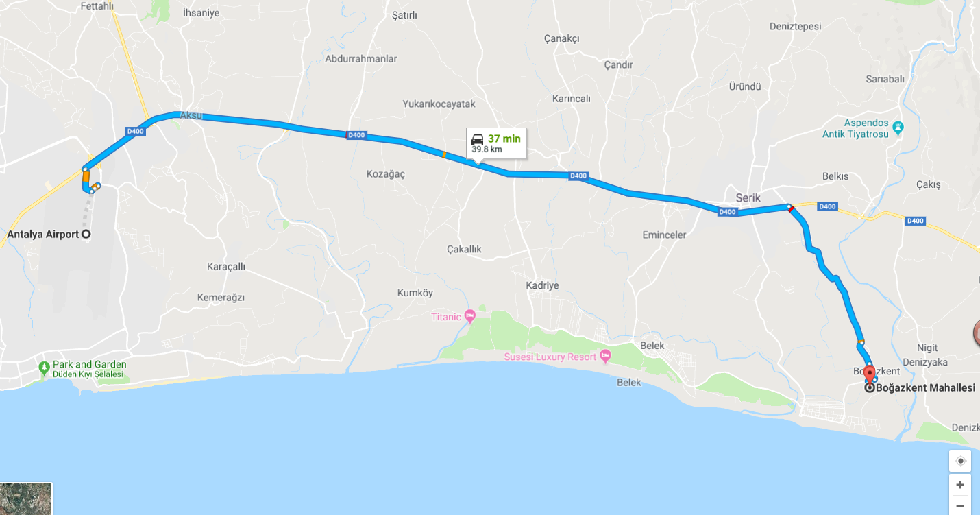The width and height of the screenshot is (980, 515).
Task: Click the Kadriye place label
Action: (x=543, y=285)
